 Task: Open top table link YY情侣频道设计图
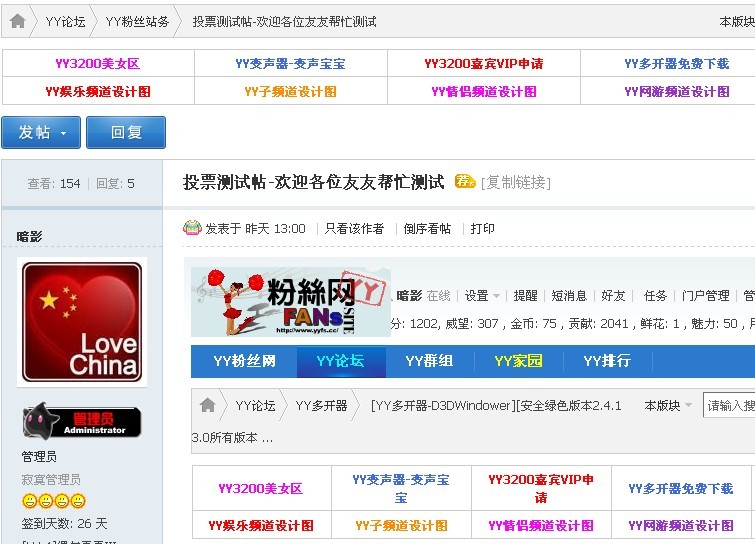484,91
